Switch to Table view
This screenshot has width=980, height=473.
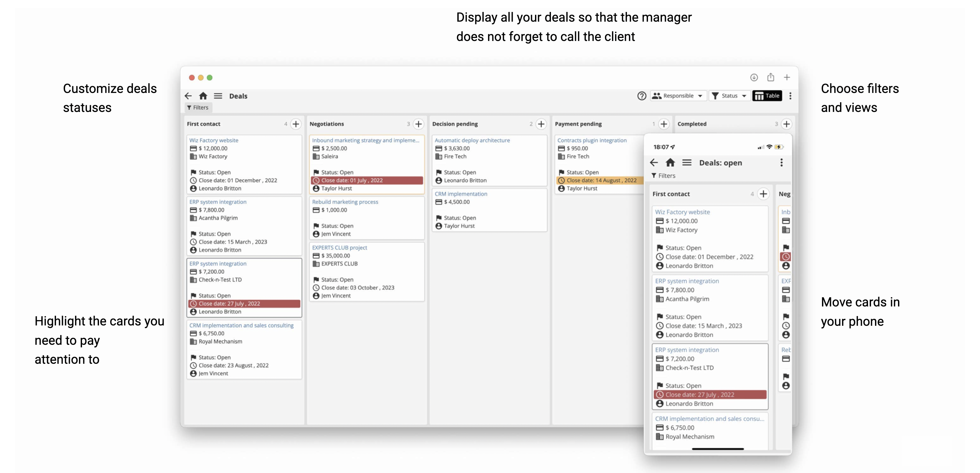click(x=767, y=96)
